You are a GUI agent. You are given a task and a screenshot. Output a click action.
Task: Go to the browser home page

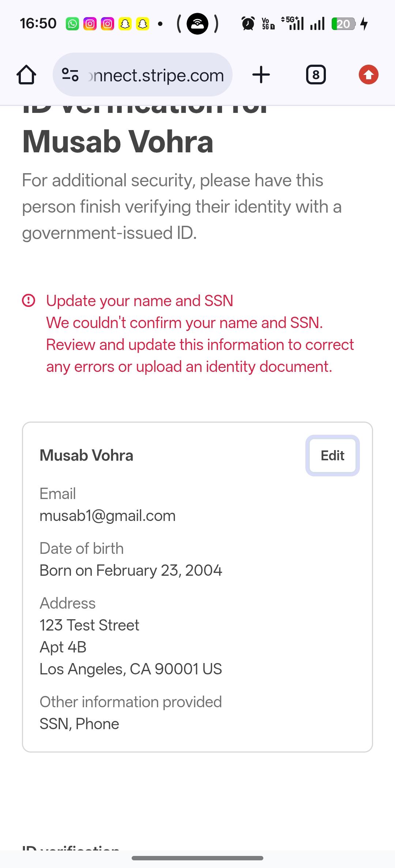click(26, 75)
